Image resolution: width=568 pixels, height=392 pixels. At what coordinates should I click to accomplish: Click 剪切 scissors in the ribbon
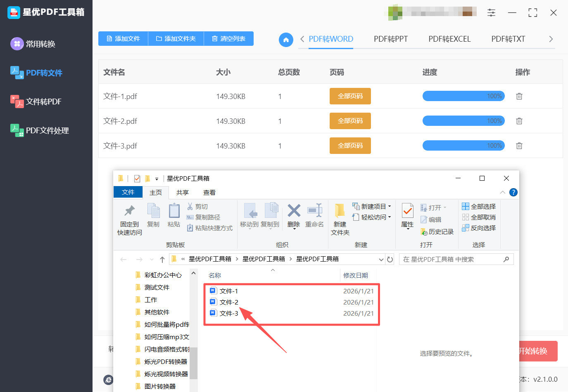pos(197,206)
